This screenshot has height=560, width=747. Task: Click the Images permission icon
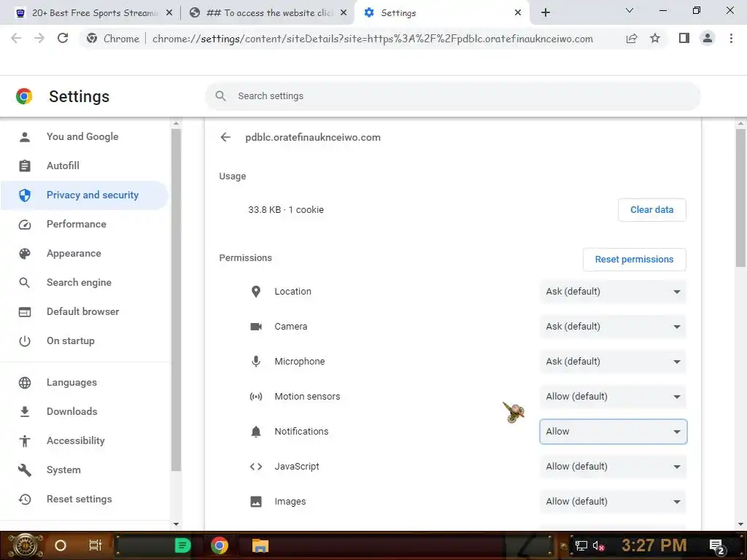point(256,502)
